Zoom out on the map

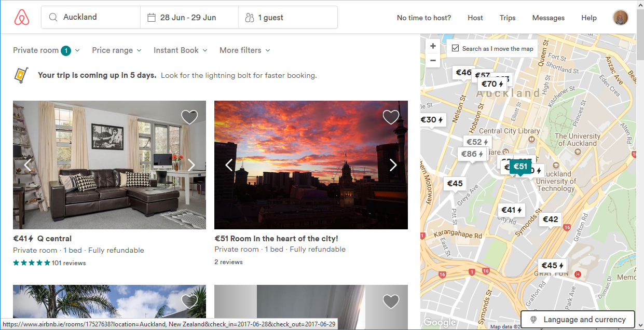coord(433,60)
